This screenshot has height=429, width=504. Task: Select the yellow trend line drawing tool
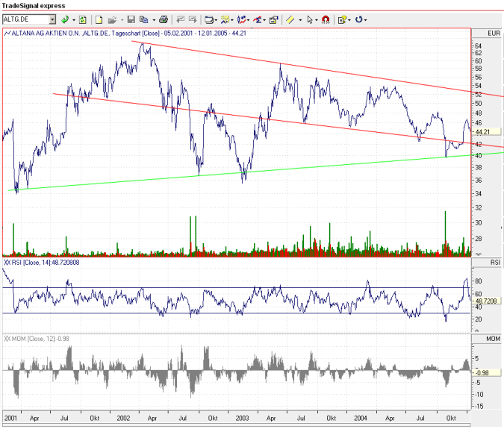pyautogui.click(x=290, y=19)
